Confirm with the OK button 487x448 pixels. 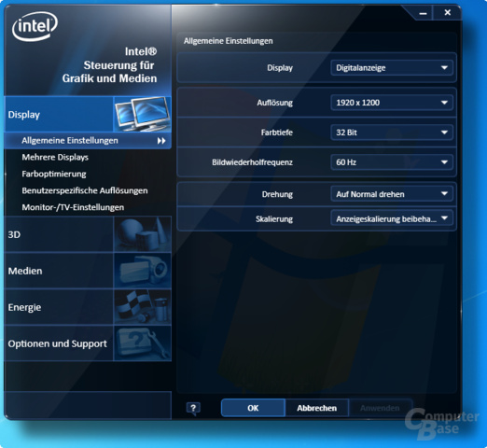click(253, 408)
